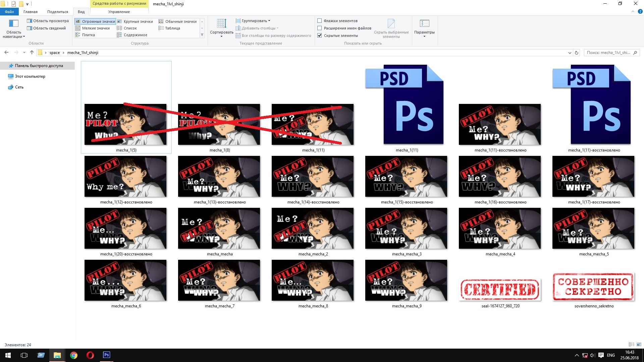This screenshot has height=362, width=644.
Task: Click the Up folder arrow icon
Action: pyautogui.click(x=32, y=52)
